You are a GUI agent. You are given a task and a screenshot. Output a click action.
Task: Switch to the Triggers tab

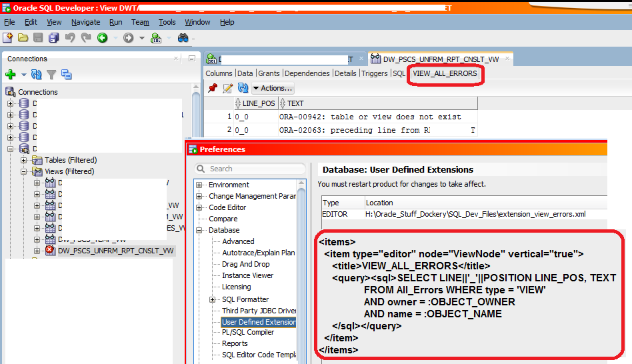375,73
